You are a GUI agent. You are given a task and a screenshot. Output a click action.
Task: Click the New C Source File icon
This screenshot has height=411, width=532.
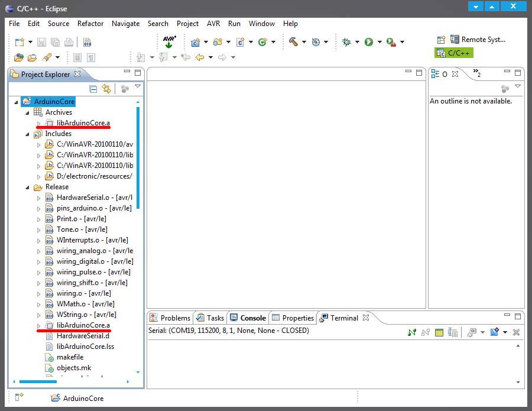[240, 42]
